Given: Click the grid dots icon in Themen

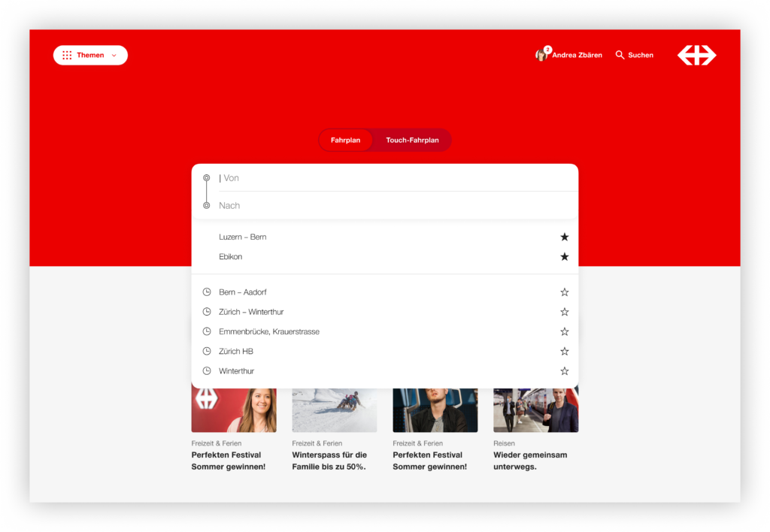Looking at the screenshot, I should coord(67,55).
